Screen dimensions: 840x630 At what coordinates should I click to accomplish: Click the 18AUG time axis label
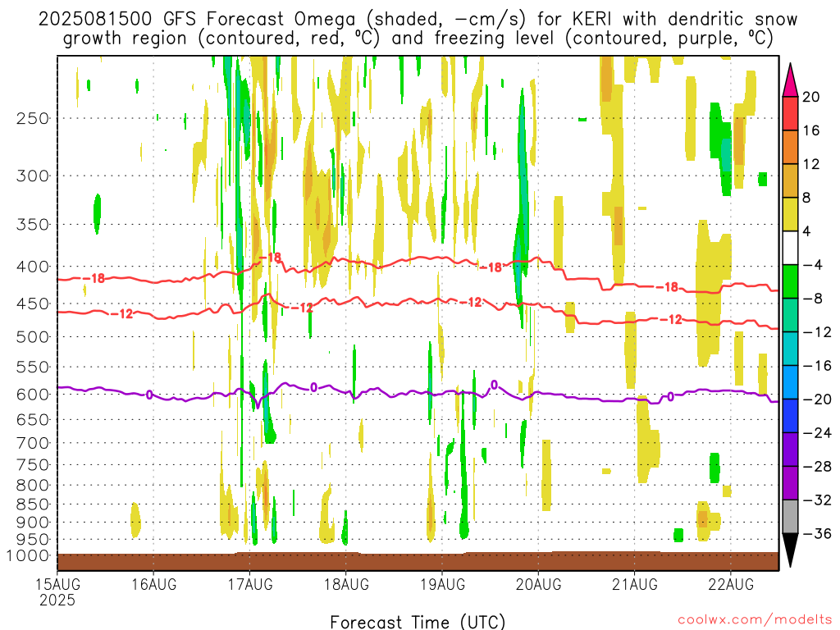pos(346,584)
